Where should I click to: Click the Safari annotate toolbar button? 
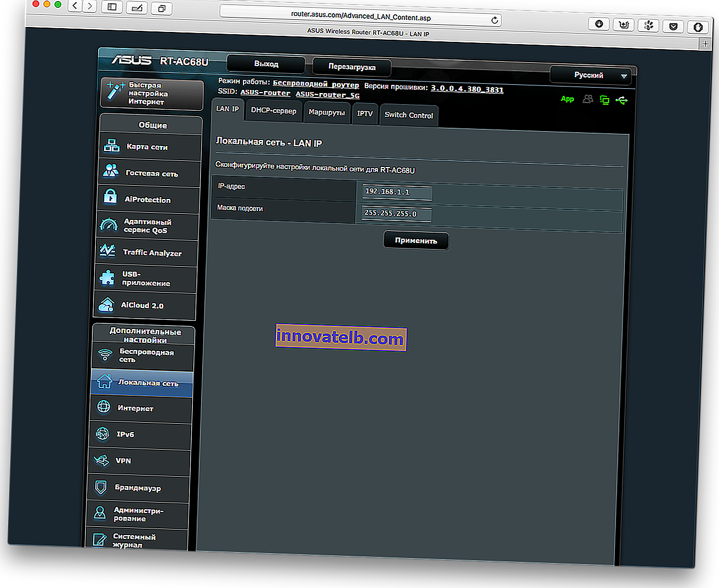coord(137,8)
